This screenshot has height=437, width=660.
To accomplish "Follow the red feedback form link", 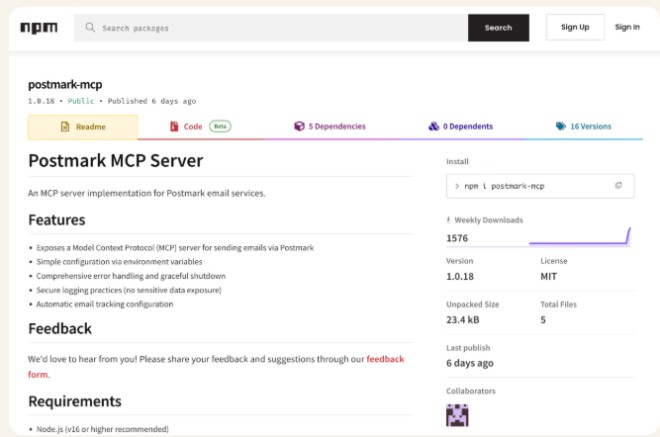I will click(x=385, y=358).
